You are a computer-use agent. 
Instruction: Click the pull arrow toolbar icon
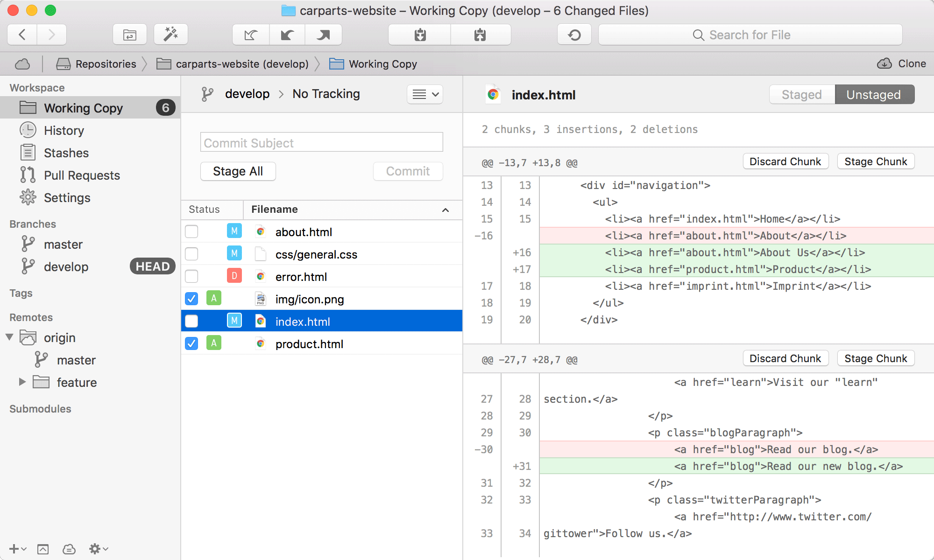click(x=287, y=35)
